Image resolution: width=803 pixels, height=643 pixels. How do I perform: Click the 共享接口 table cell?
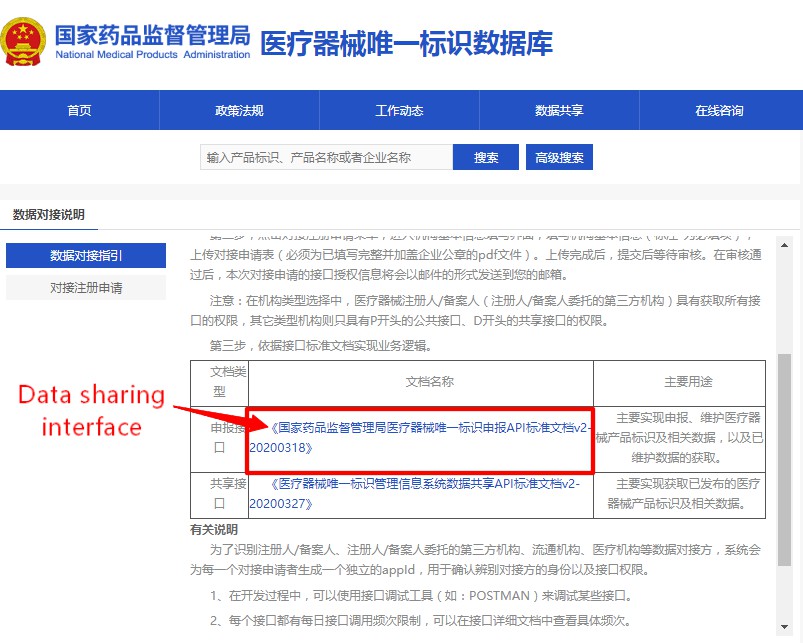(x=219, y=494)
